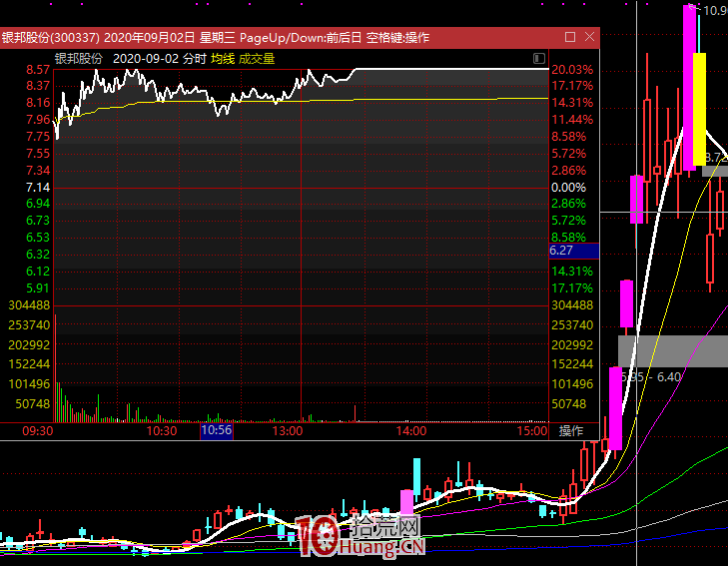
Task: Click the blue 6.27 price cursor label
Action: [561, 253]
